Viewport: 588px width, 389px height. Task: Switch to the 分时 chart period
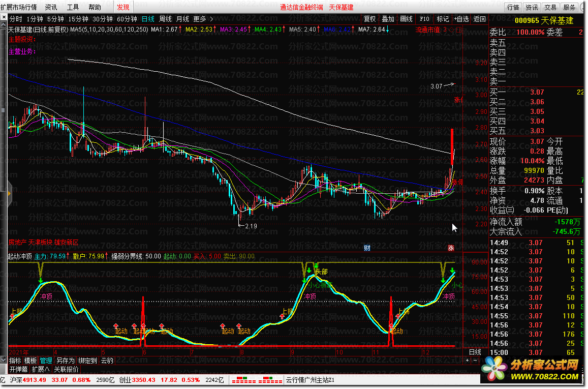[16, 19]
